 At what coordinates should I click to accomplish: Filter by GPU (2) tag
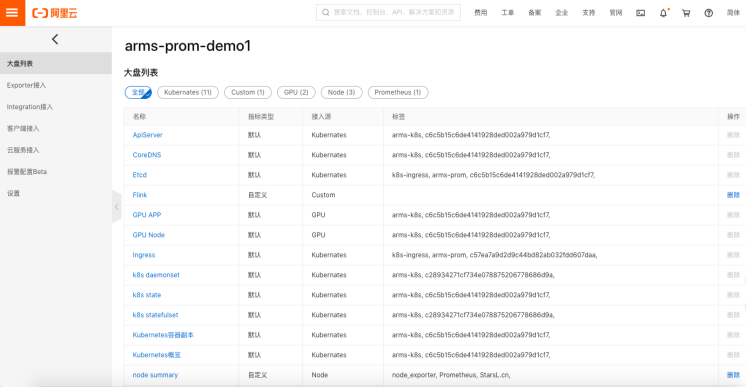tap(296, 92)
